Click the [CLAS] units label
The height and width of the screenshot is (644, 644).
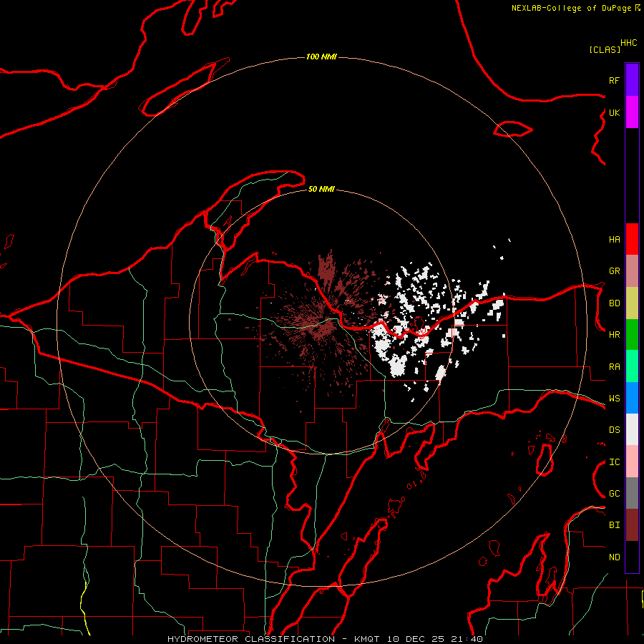pos(605,49)
